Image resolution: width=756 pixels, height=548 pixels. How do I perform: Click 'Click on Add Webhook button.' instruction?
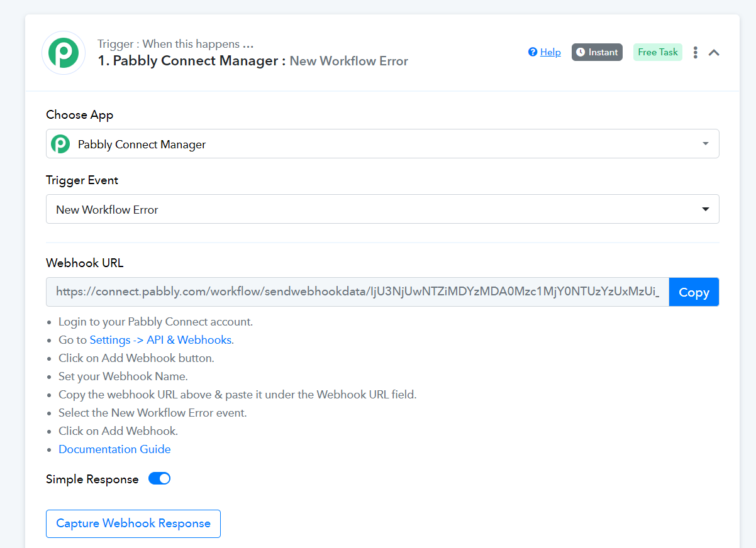coord(136,358)
